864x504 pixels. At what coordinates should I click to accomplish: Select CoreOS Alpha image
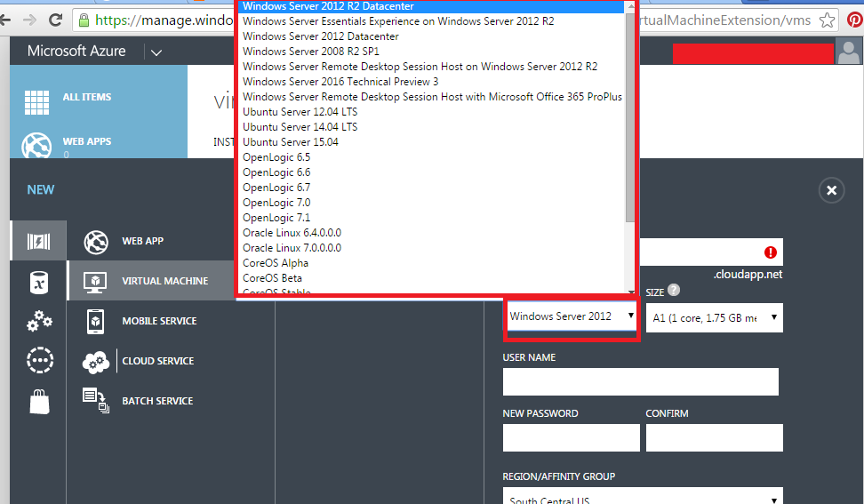click(433, 263)
